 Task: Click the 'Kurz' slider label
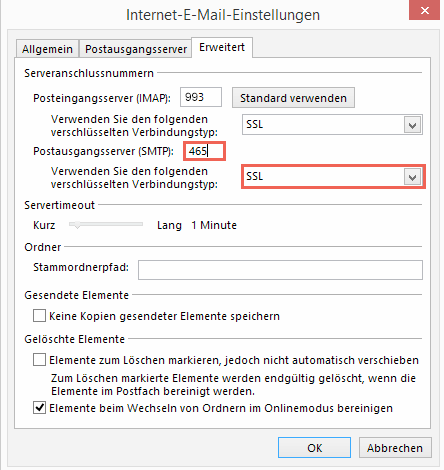click(44, 225)
